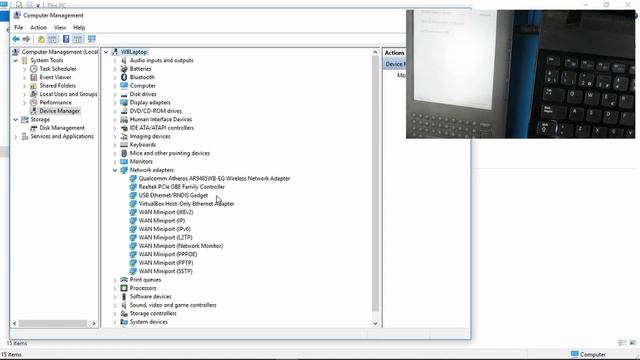Click Device Manager header in Actions pane

[x=394, y=64]
